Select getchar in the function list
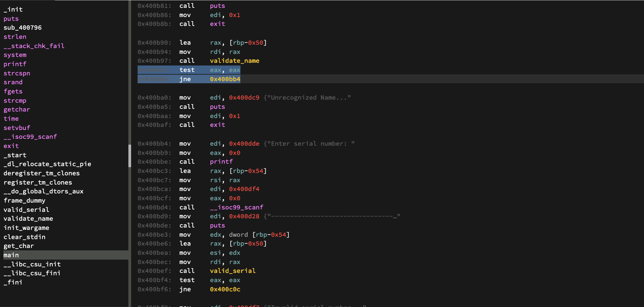The width and height of the screenshot is (644, 307). coord(17,109)
